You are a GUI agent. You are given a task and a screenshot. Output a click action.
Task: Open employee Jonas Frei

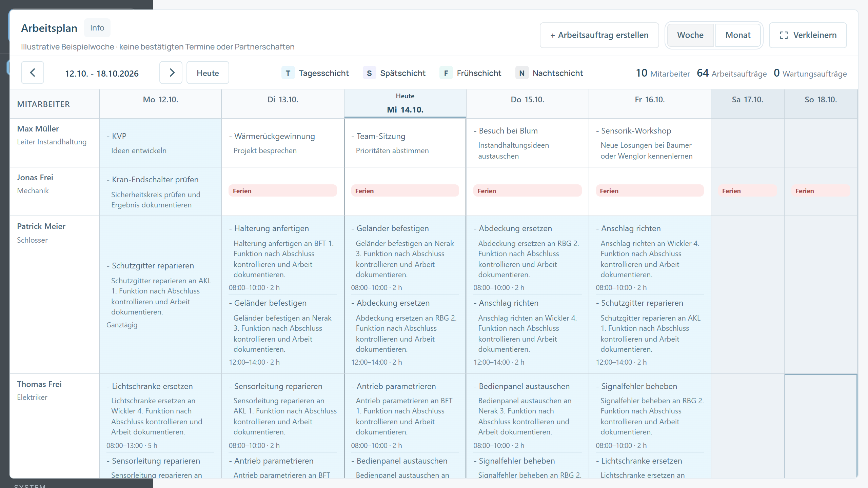(35, 178)
